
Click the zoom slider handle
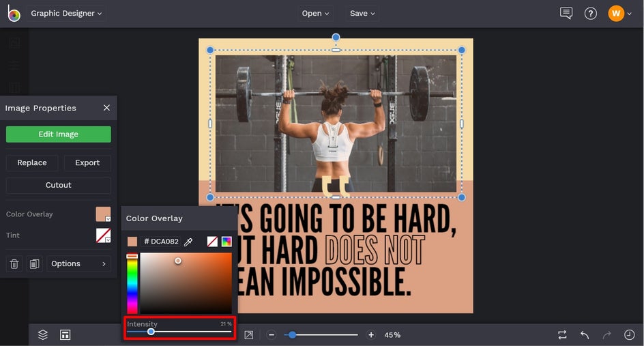click(292, 335)
